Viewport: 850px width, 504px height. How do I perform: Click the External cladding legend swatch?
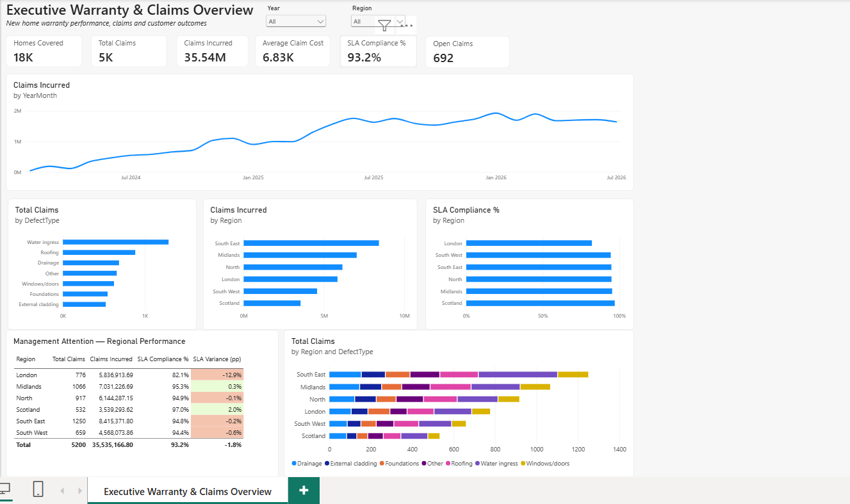pos(327,464)
